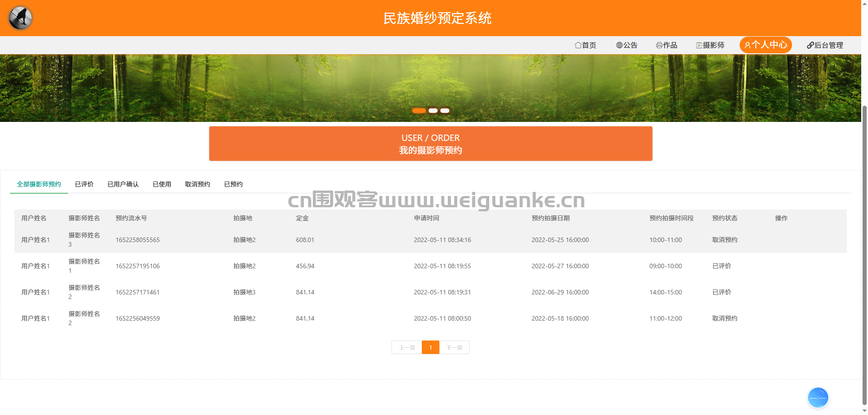Switch to the 已用户确认 tab
The width and height of the screenshot is (868, 415).
(123, 184)
